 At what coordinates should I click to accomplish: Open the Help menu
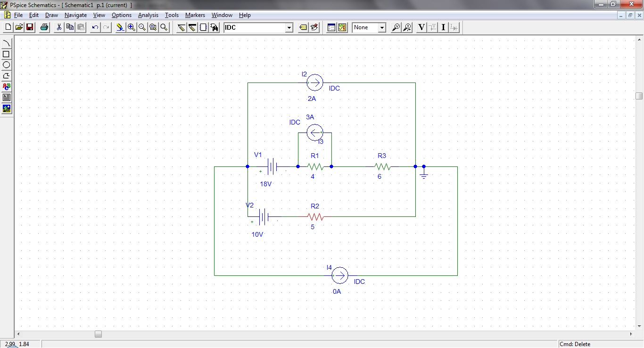coord(245,15)
